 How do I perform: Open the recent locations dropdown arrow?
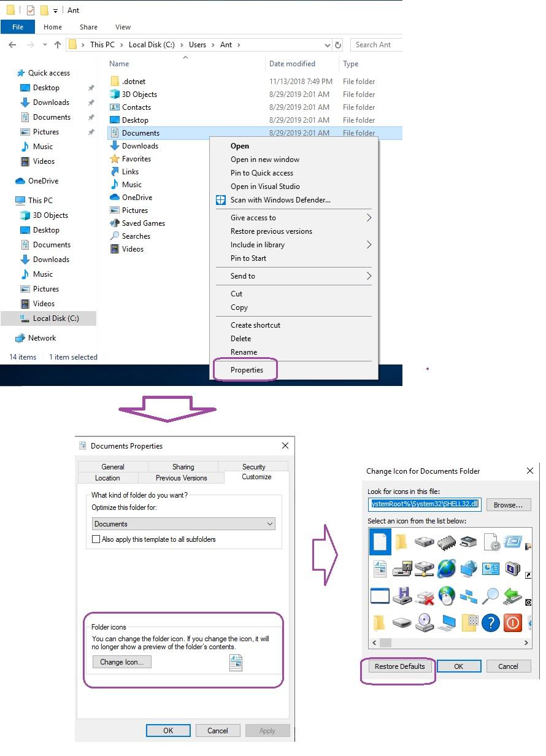45,45
